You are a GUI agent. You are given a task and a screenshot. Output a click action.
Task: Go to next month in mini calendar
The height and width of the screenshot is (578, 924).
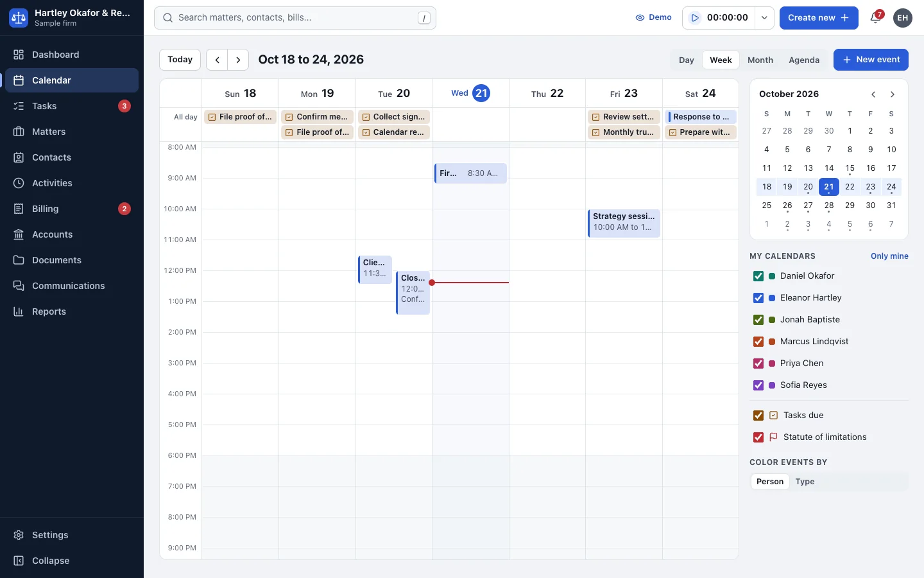click(893, 94)
